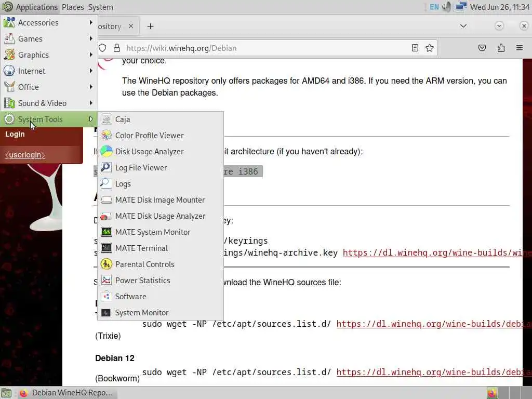This screenshot has width=532, height=399.
Task: Launch the Software application icon
Action: 106,297
